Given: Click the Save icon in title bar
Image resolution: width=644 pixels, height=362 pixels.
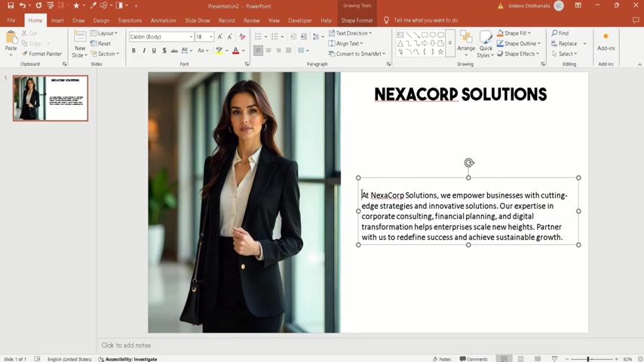Looking at the screenshot, I should click(11, 5).
